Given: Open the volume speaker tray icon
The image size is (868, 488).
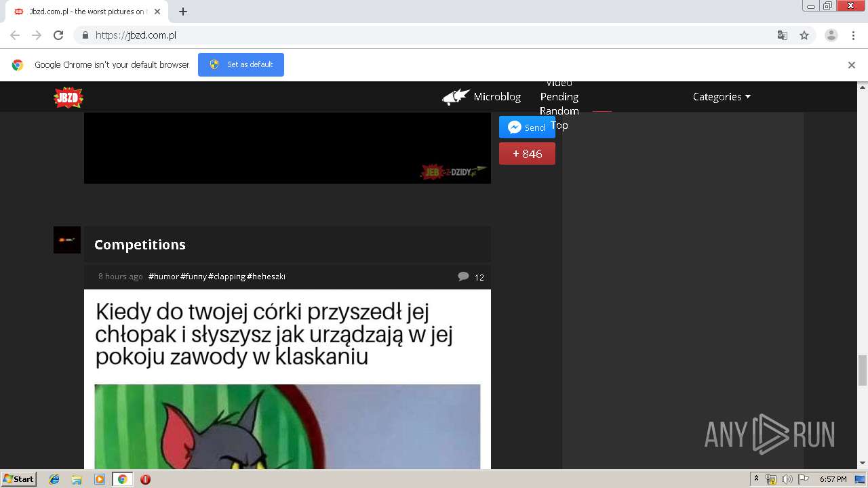Looking at the screenshot, I should 787,479.
